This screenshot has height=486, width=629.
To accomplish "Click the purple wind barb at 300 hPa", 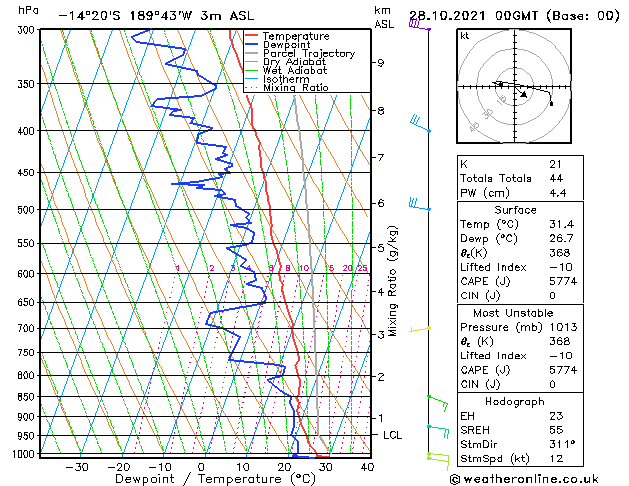I will [419, 25].
